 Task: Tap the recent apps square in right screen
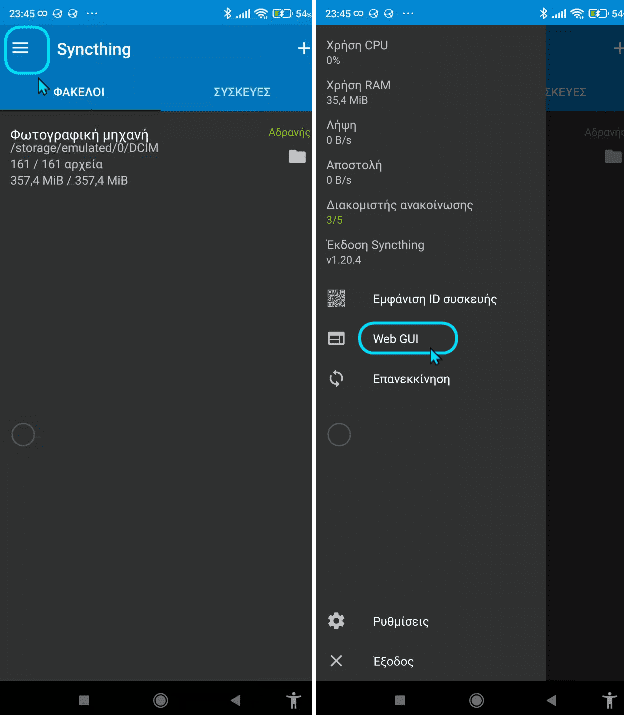[x=400, y=700]
